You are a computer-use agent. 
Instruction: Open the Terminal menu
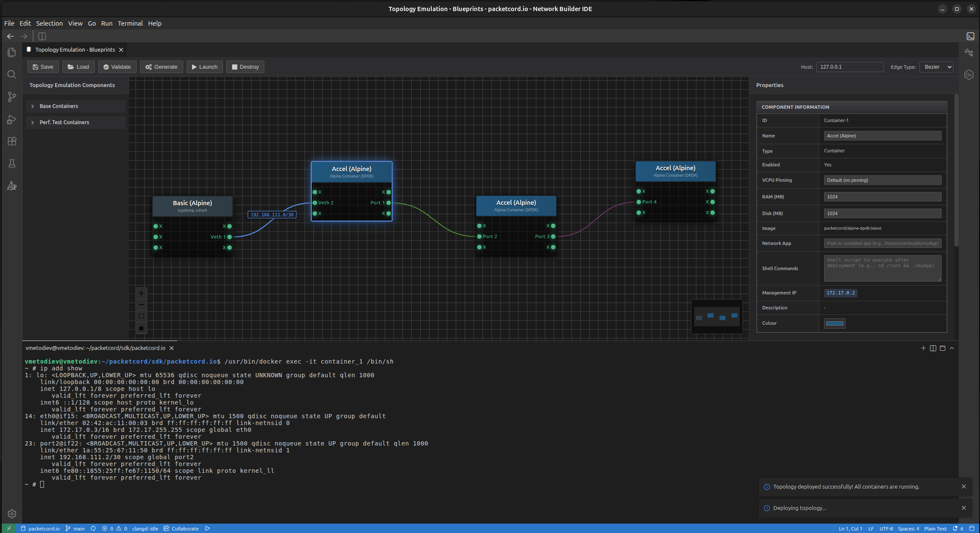pos(130,23)
